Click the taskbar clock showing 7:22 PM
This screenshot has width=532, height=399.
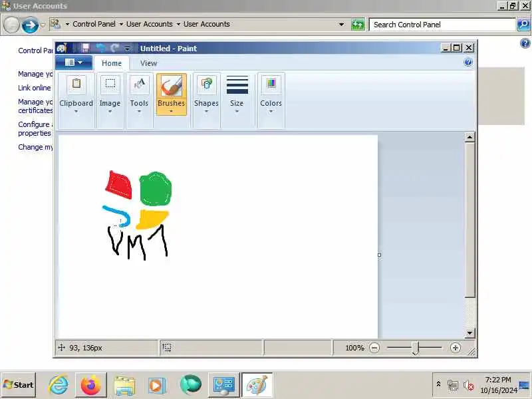point(498,385)
